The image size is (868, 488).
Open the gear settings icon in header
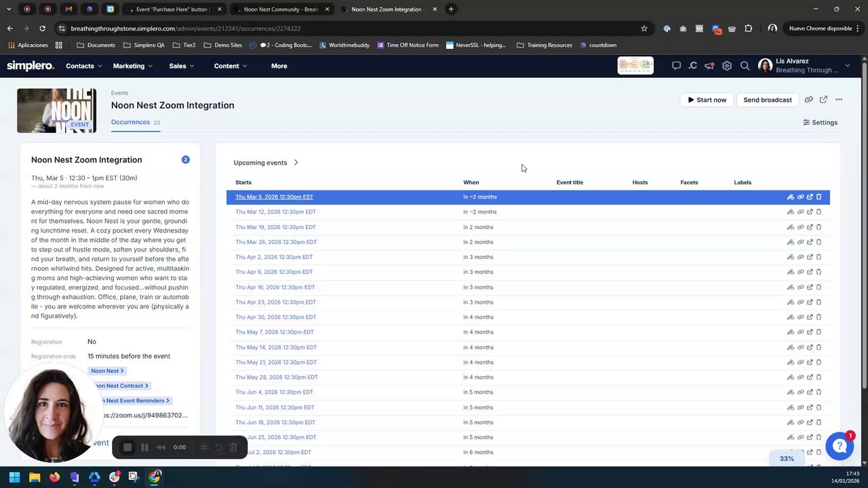pyautogui.click(x=727, y=66)
